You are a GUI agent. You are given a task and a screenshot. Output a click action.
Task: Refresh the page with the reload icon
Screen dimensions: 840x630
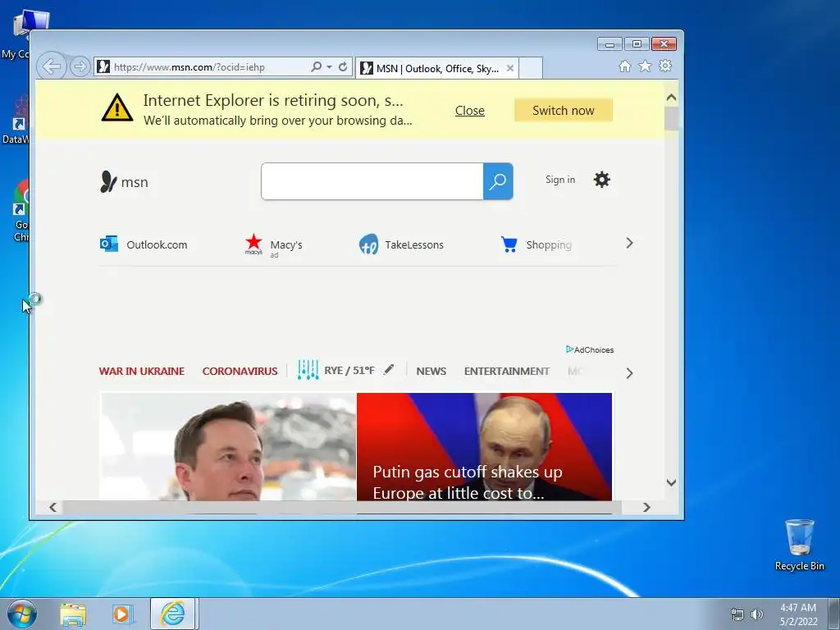(x=343, y=67)
